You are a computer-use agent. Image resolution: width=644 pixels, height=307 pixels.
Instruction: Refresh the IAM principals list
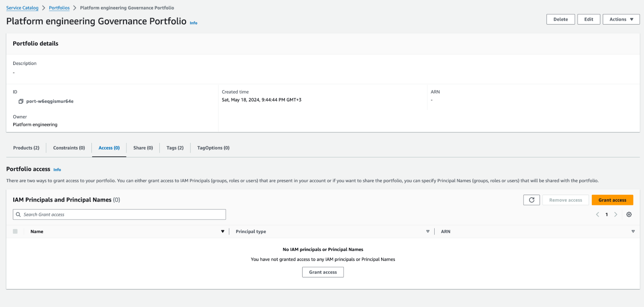click(x=532, y=200)
